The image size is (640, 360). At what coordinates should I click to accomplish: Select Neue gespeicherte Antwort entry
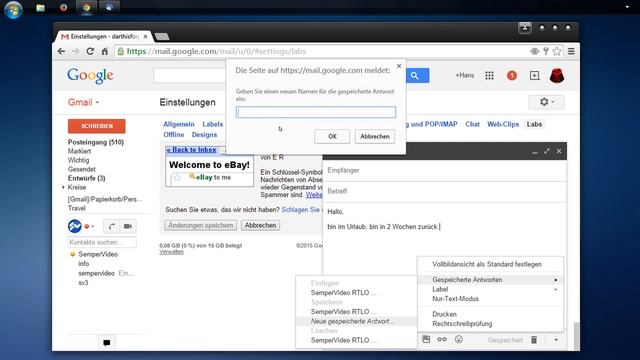pos(356,321)
